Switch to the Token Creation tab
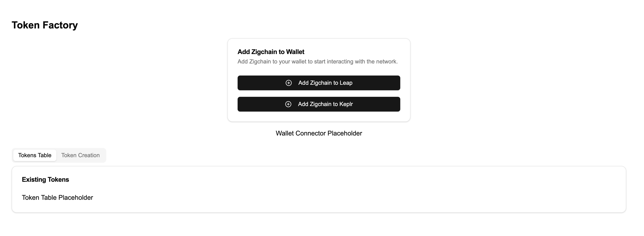Image resolution: width=644 pixels, height=236 pixels. point(80,155)
